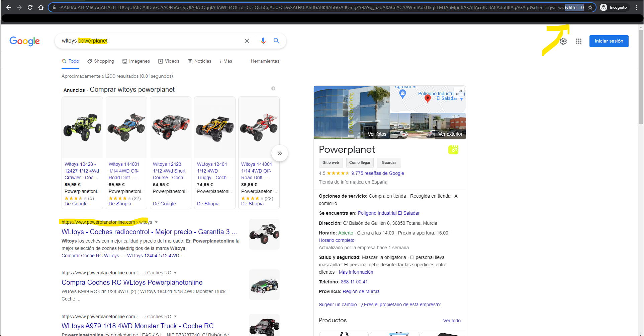Submit search with the magnifier icon
The image size is (644, 336).
click(x=276, y=41)
